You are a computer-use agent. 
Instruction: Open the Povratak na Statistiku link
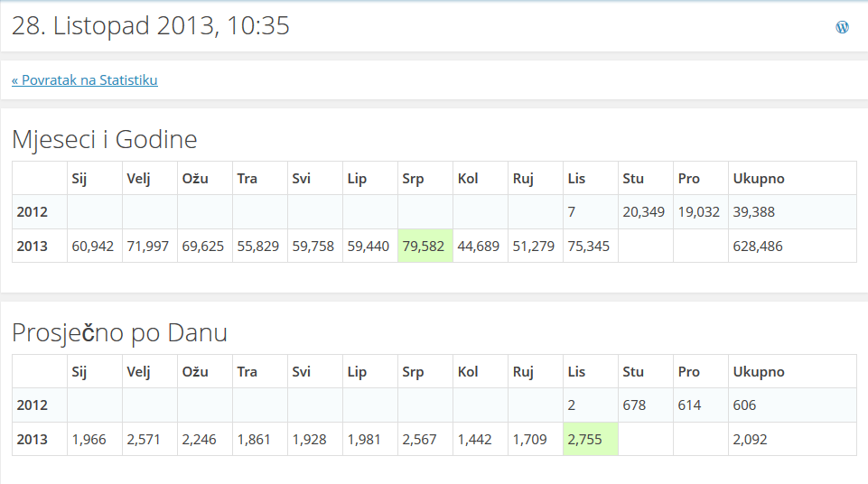tap(85, 80)
